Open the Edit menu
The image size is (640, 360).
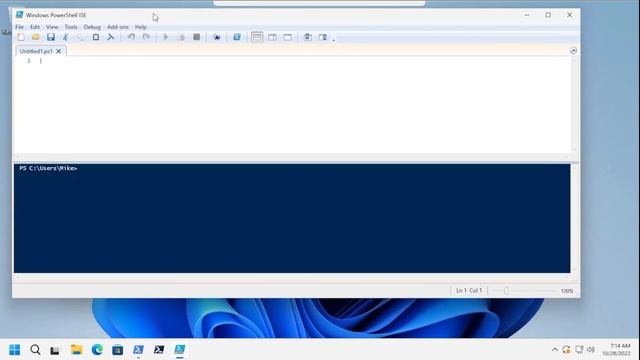[x=35, y=27]
